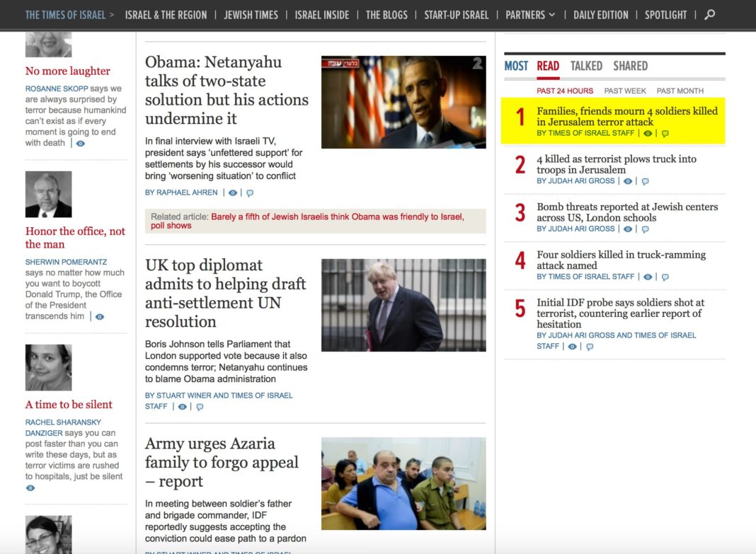Select the Past Week filter
This screenshot has height=554, width=756.
[x=625, y=91]
